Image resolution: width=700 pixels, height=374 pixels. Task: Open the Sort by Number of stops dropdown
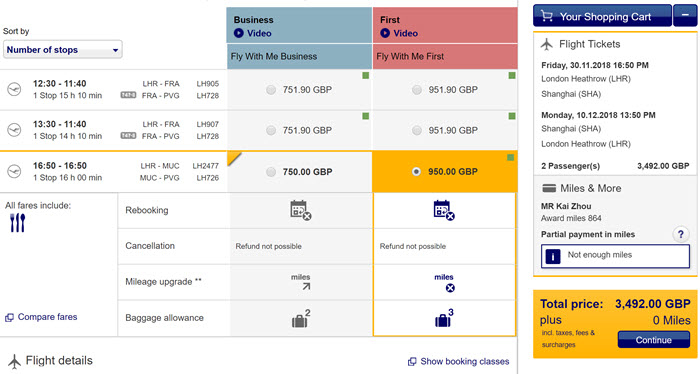click(62, 50)
